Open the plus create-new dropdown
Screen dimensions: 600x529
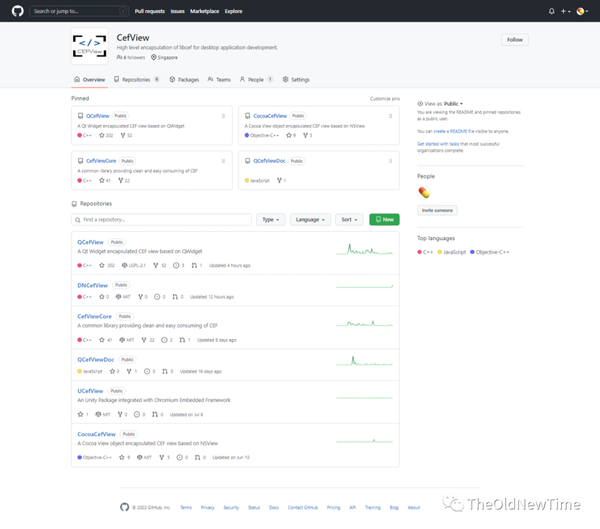click(566, 11)
